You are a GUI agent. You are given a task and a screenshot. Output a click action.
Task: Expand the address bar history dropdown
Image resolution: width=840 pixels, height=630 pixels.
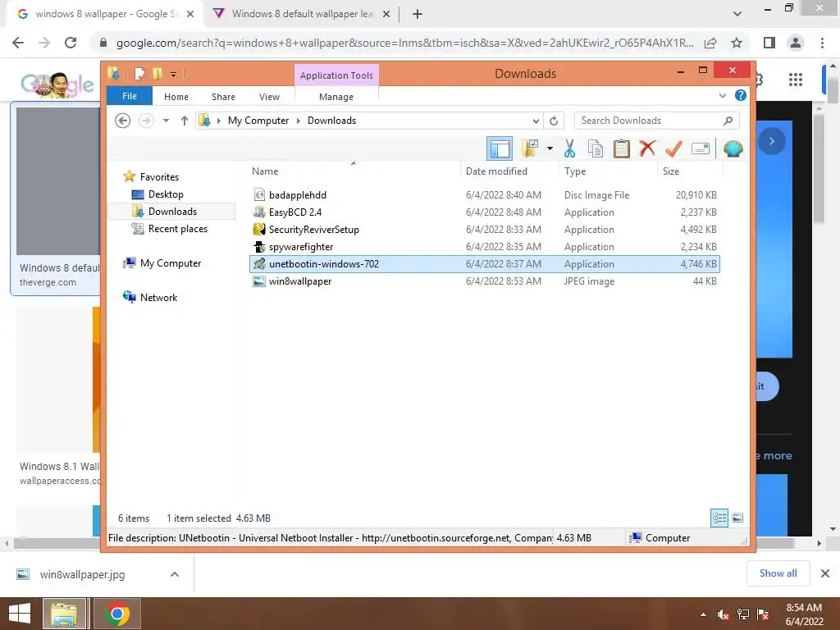pos(536,121)
